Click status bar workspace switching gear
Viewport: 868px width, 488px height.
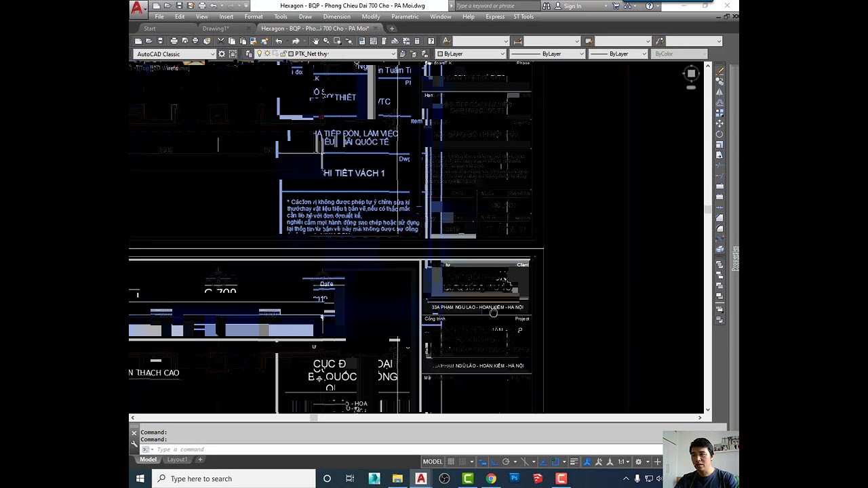pyautogui.click(x=638, y=462)
